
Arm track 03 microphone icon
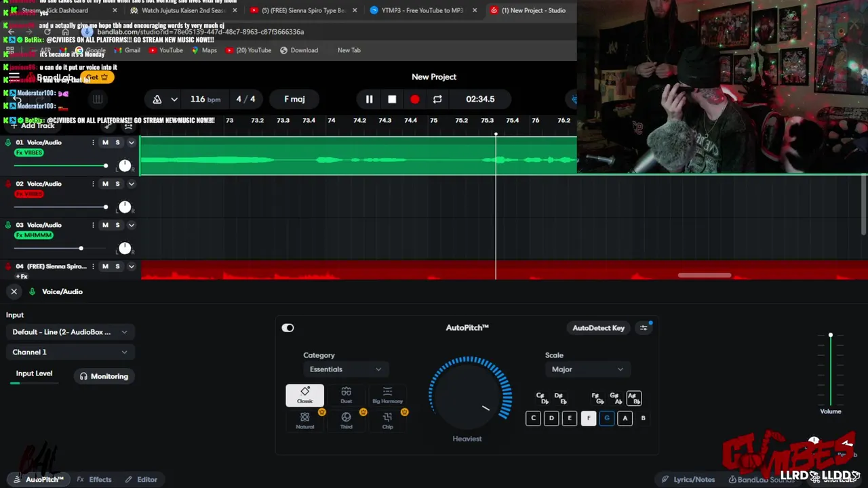pyautogui.click(x=8, y=225)
